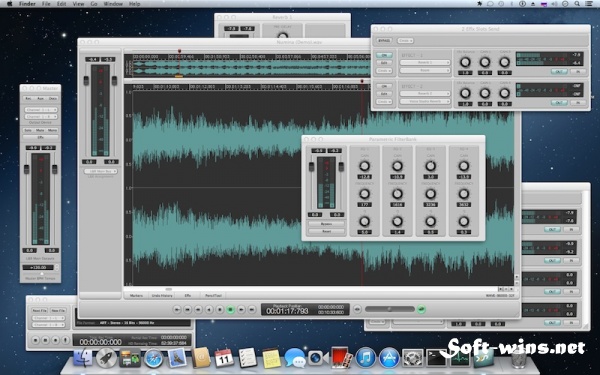Click EQ-4 Frequency knob in Parametric FilterBank
This screenshot has width=600, height=375.
click(464, 194)
